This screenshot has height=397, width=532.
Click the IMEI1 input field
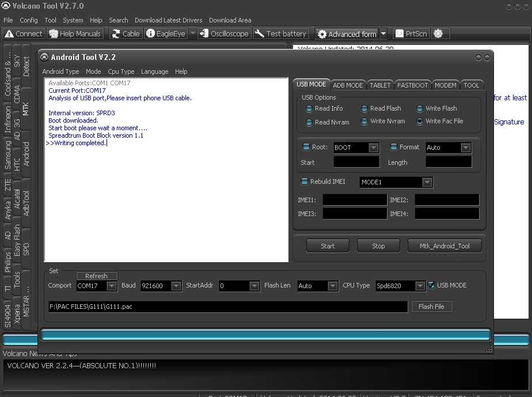[355, 200]
